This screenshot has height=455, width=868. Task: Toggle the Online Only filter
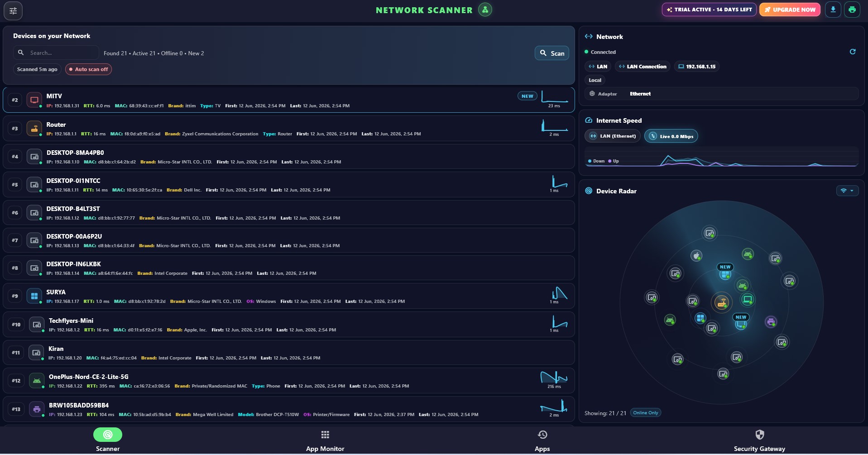[645, 413]
